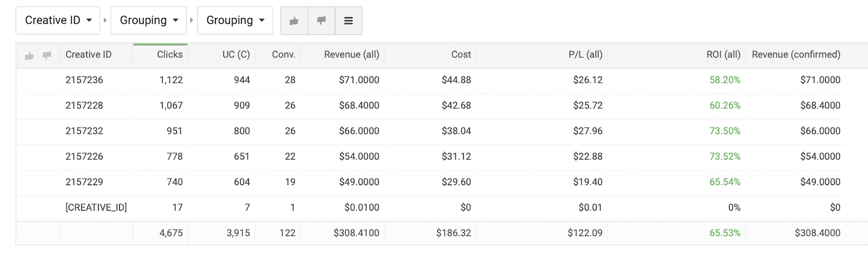Sort by Revenue (all) column header
This screenshot has height=254, width=868.
tap(352, 55)
